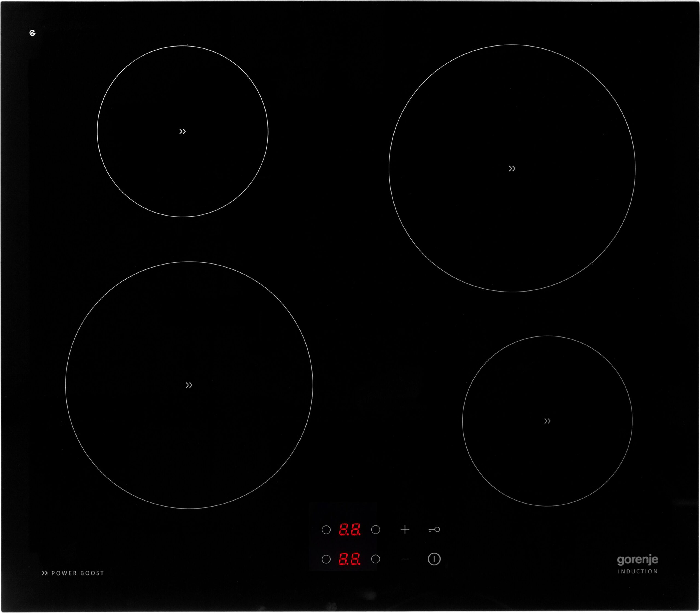Click the INDUCTION label under gorenje
The image size is (700, 613).
pos(638,571)
